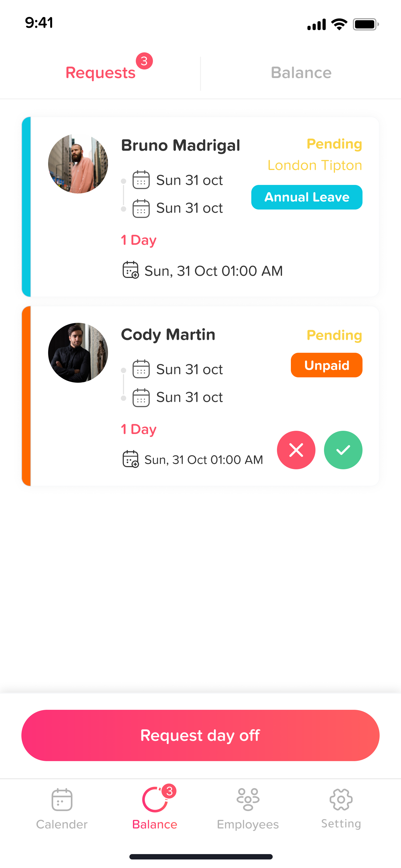
Task: Tap submission time icon on Cody's card
Action: [x=130, y=459]
